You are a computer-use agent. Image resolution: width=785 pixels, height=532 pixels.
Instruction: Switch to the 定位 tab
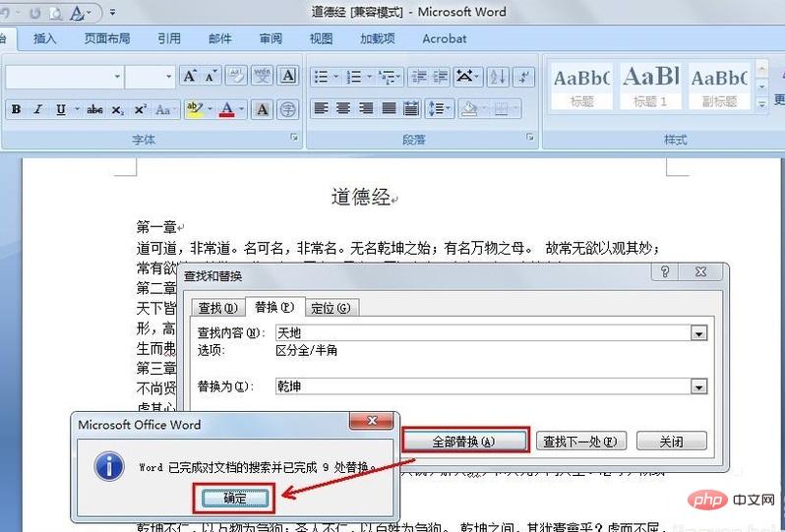[x=331, y=308]
